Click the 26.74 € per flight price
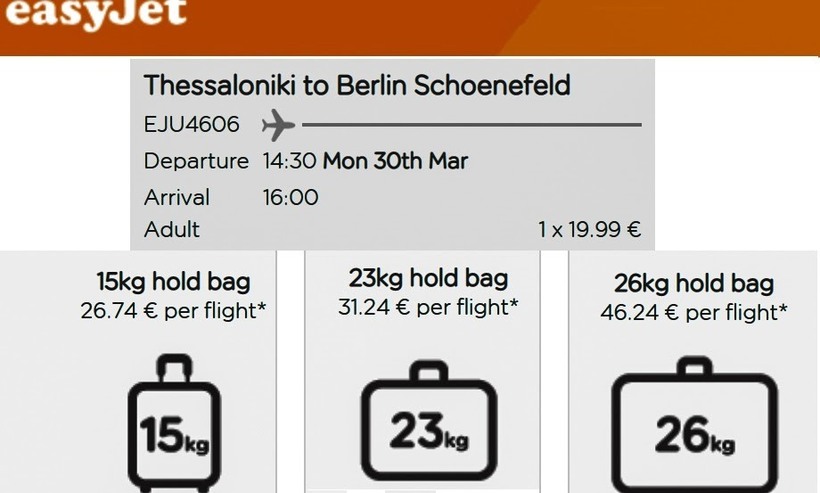820x493 pixels. click(x=173, y=311)
